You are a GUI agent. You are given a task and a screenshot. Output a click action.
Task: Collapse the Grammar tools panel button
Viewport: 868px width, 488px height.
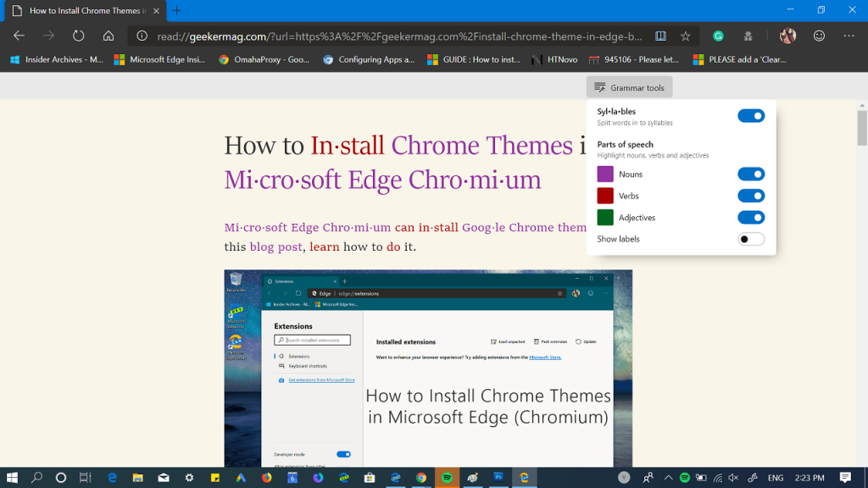tap(630, 87)
